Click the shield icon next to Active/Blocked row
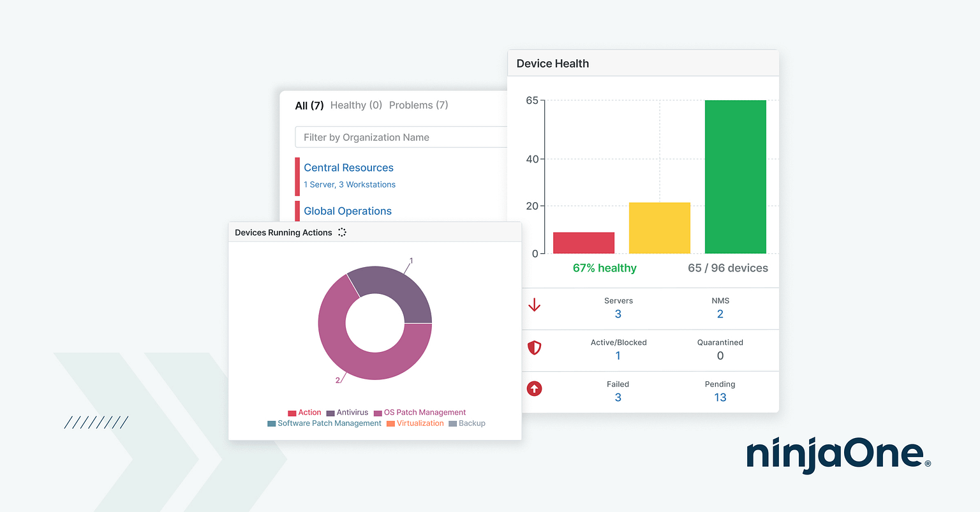Screen dimensions: 980x512 tap(534, 347)
